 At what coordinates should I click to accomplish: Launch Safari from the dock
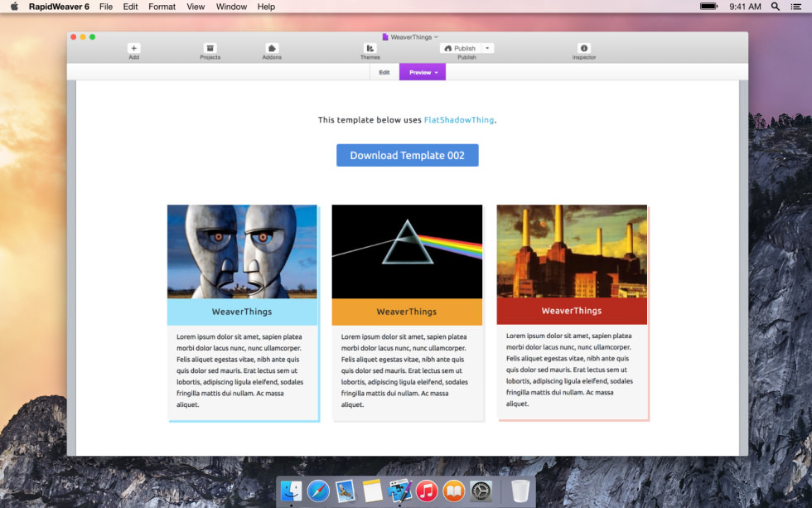318,491
